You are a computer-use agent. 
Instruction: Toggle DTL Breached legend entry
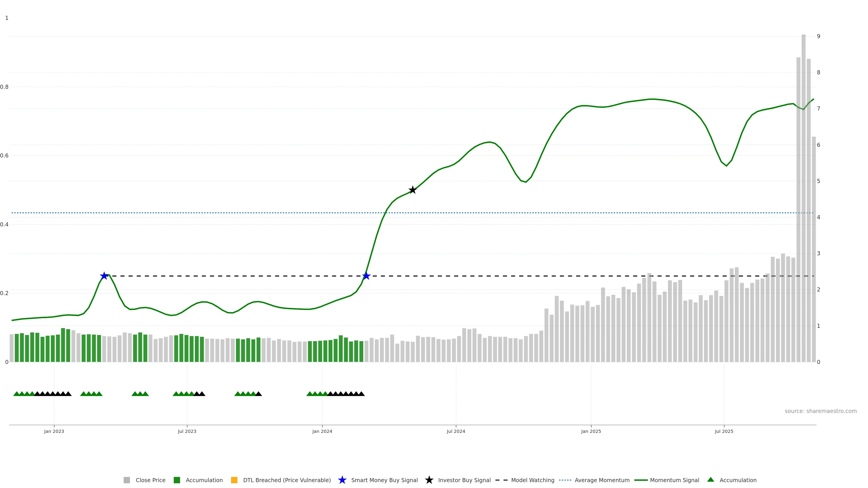point(287,480)
